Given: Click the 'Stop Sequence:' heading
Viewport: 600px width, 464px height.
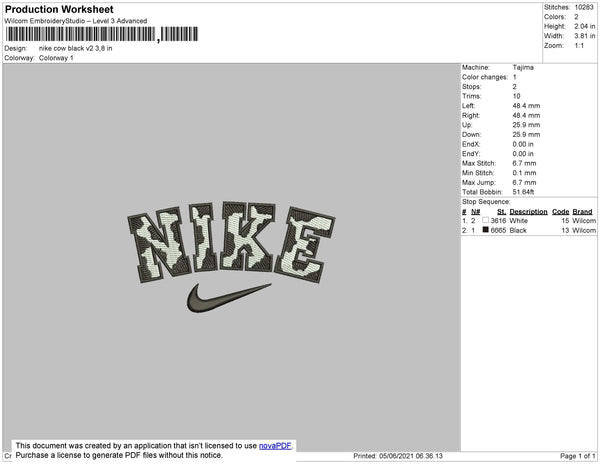Looking at the screenshot, I should tap(486, 202).
